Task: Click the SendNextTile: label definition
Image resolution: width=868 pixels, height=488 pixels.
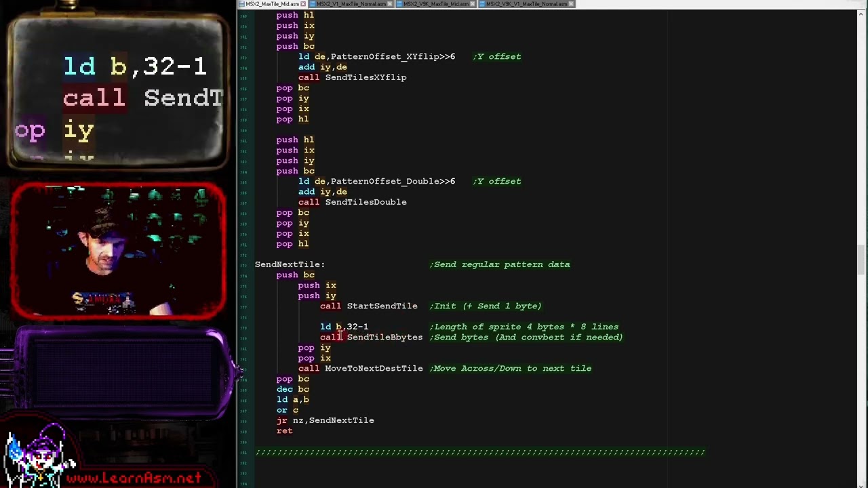Action: point(290,264)
